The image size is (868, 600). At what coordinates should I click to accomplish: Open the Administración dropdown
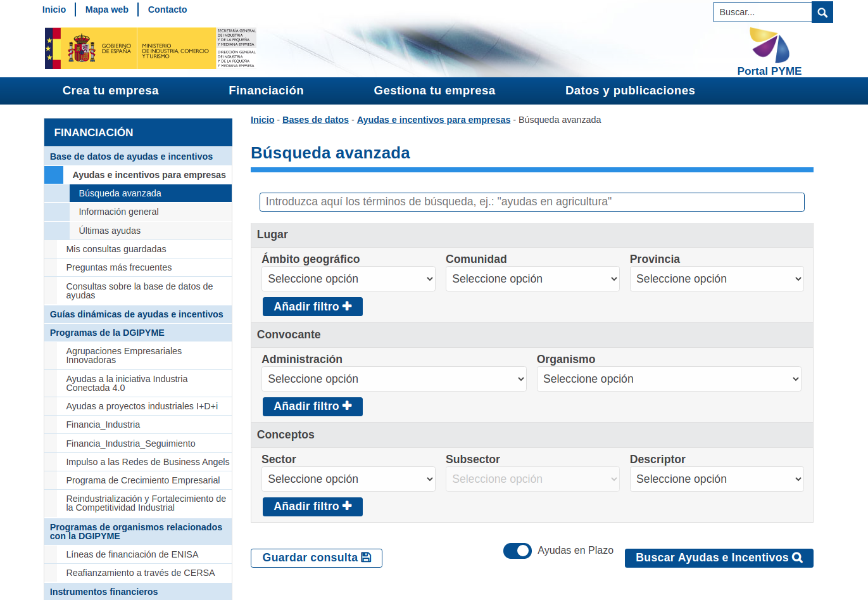(393, 379)
